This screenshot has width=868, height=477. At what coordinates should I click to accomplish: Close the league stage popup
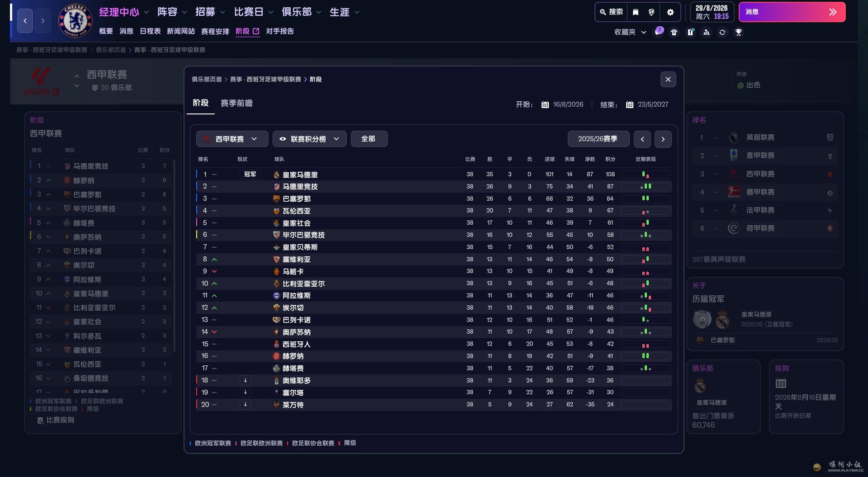click(668, 80)
